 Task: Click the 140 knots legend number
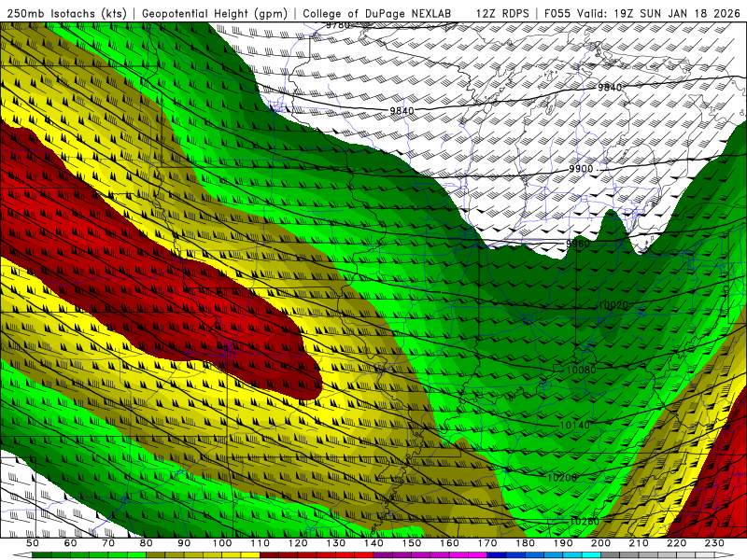(x=373, y=543)
